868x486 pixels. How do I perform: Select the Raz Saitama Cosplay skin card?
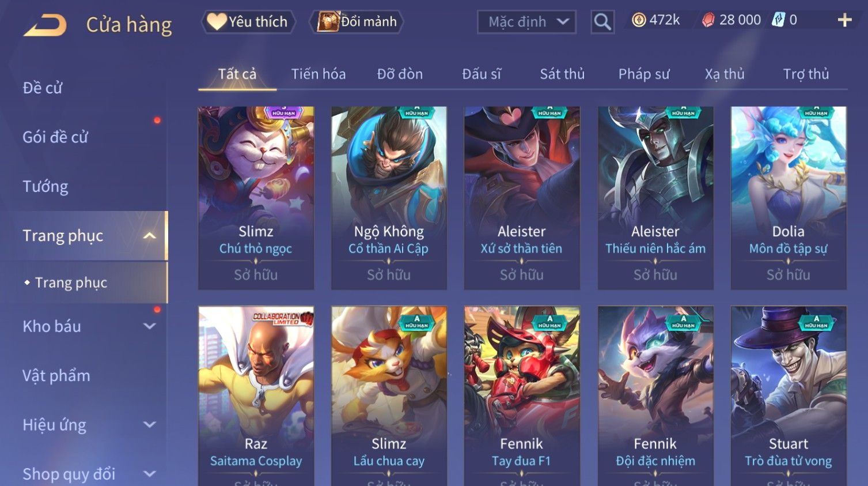pyautogui.click(x=256, y=396)
